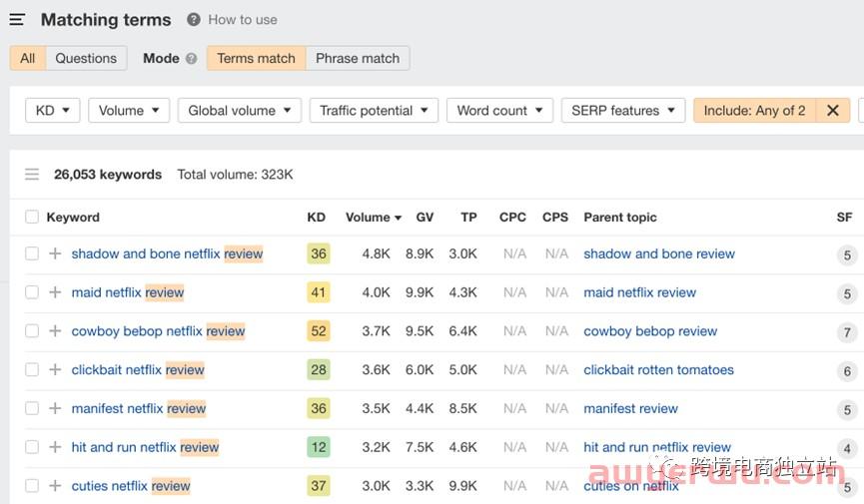Click plus icon for cowboy bebop netflix review
Viewport: 864px width, 504px height.
[55, 330]
